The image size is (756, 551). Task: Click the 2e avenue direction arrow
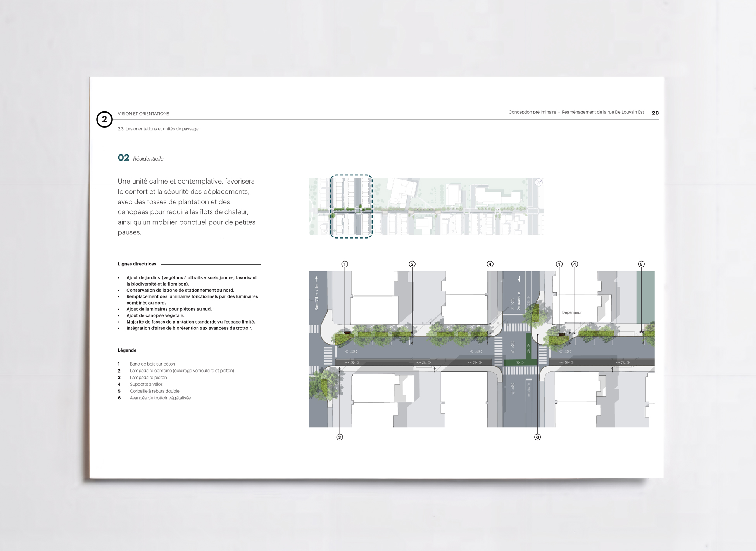tap(519, 279)
